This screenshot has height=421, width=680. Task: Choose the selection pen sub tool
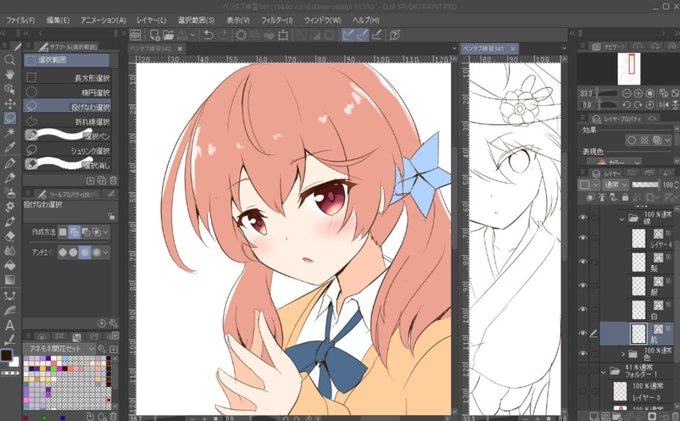[67, 135]
